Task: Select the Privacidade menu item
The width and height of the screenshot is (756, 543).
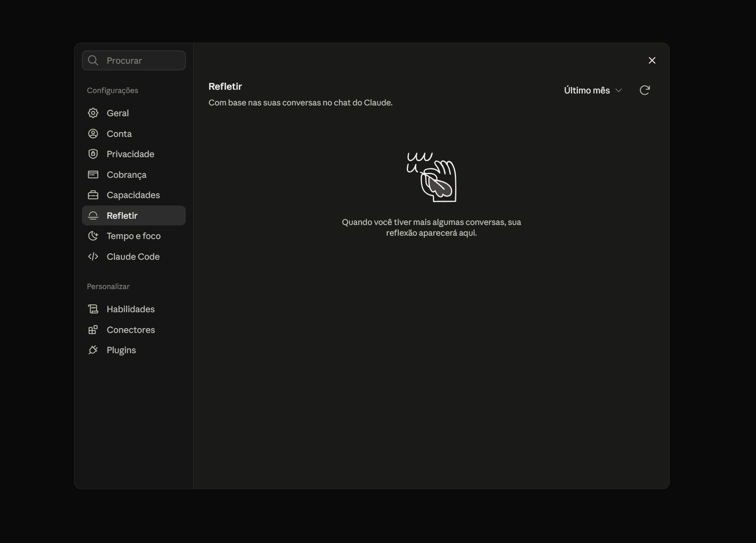Action: click(134, 154)
